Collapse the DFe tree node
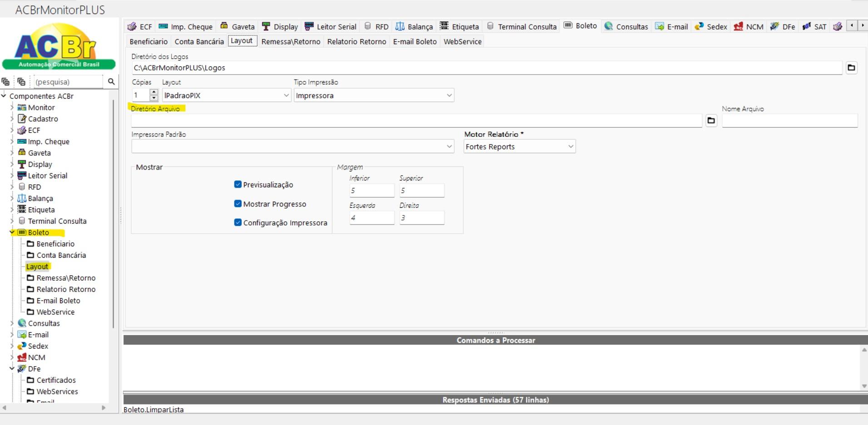 (x=12, y=369)
